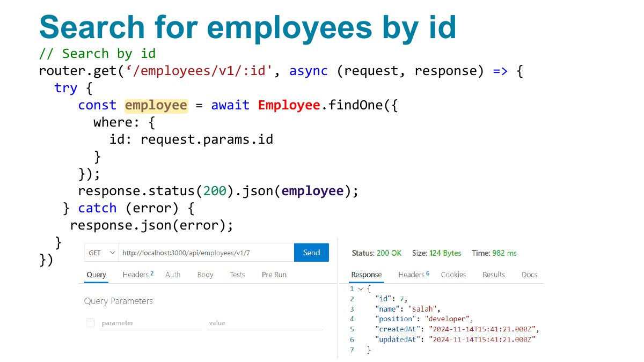Open the Docs tab
644x362 pixels.
coord(529,275)
